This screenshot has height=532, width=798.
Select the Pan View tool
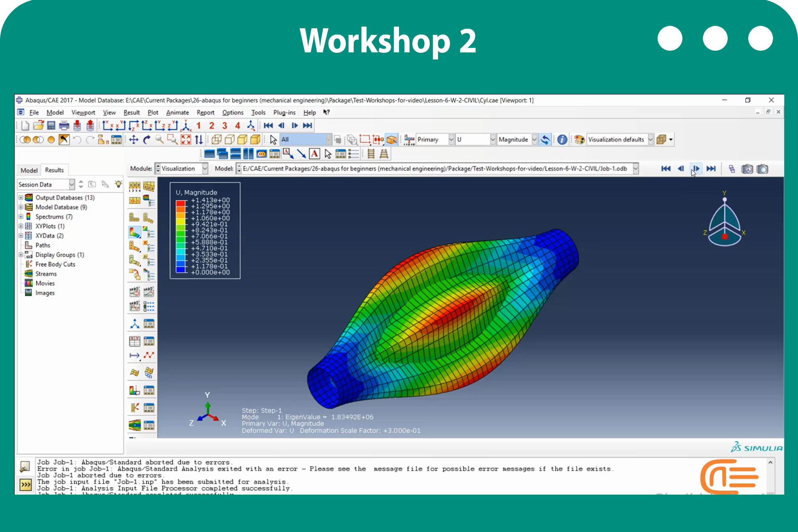[134, 140]
